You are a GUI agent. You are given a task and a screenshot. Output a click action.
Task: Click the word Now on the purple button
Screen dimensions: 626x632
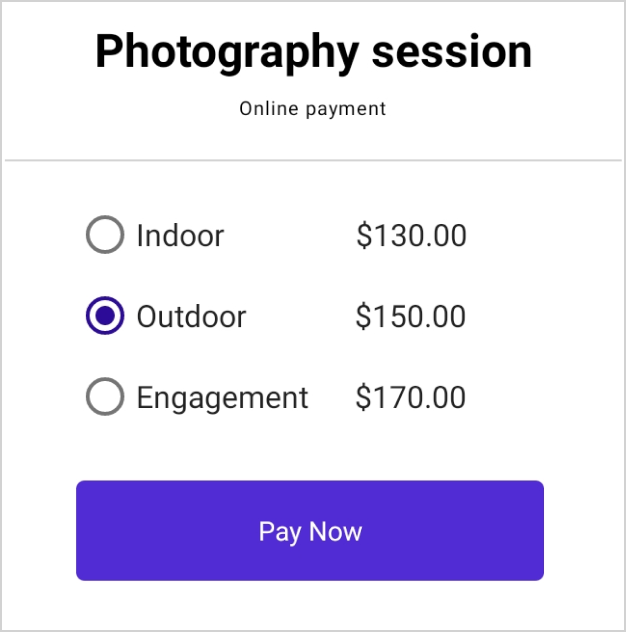tap(335, 531)
